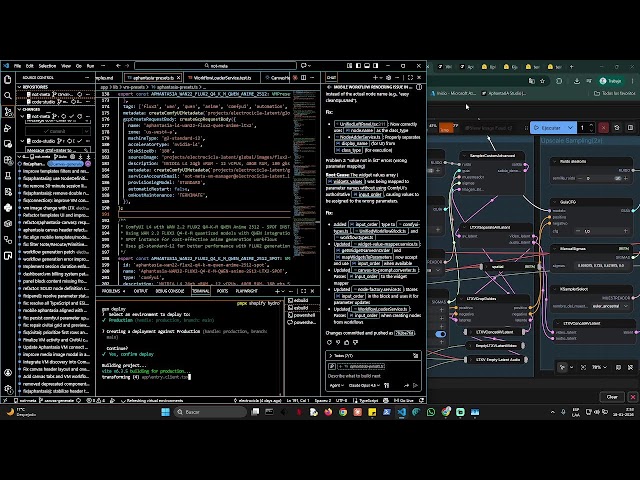Viewport: 640px width, 480px height.
Task: Switch to the Problems panel tab
Action: (x=113, y=291)
